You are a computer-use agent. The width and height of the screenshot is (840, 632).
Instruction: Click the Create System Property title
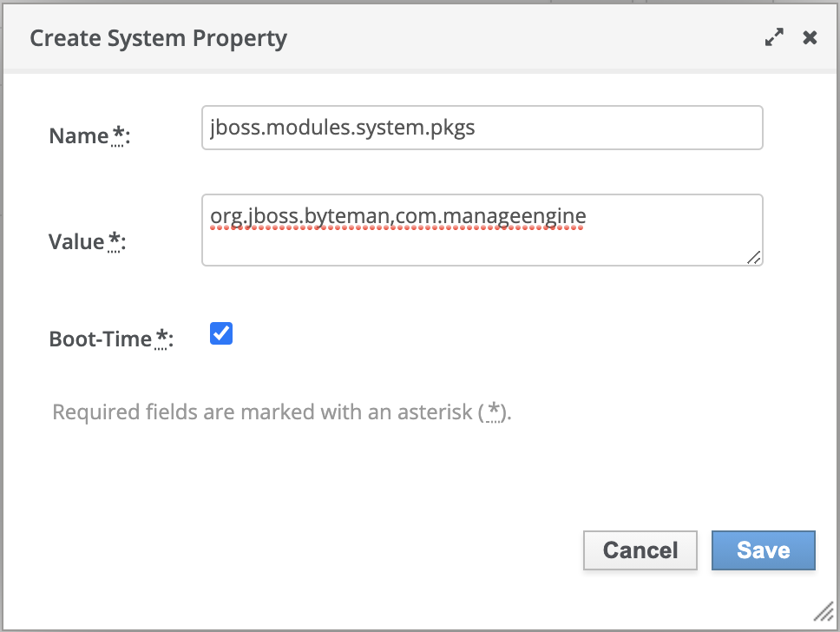pyautogui.click(x=158, y=38)
